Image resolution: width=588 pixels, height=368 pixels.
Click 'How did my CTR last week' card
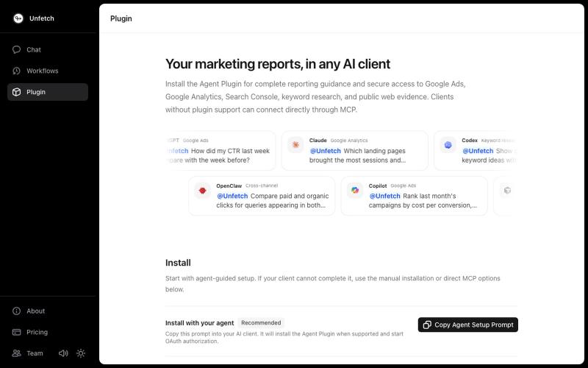click(221, 151)
